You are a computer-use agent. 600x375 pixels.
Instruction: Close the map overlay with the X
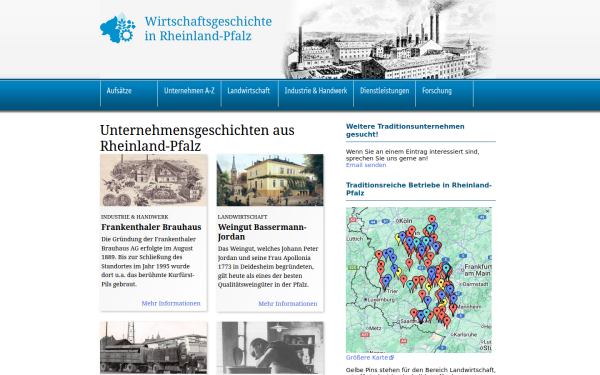pos(488,211)
